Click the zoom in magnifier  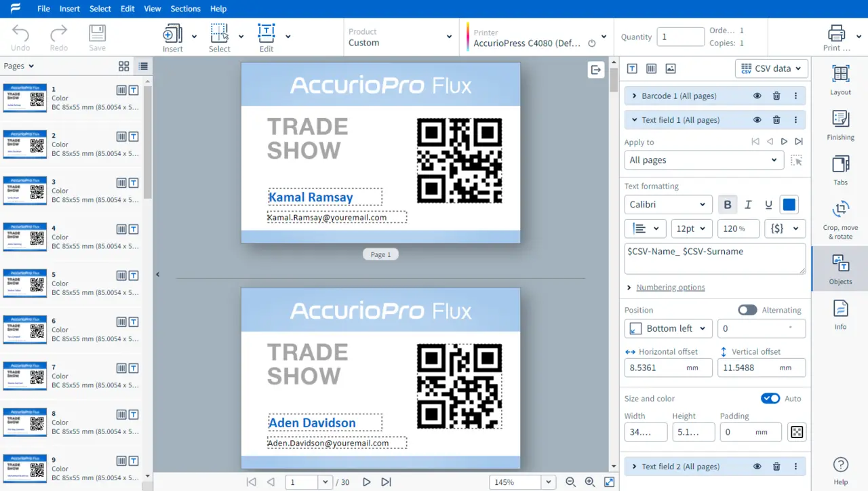coord(590,482)
